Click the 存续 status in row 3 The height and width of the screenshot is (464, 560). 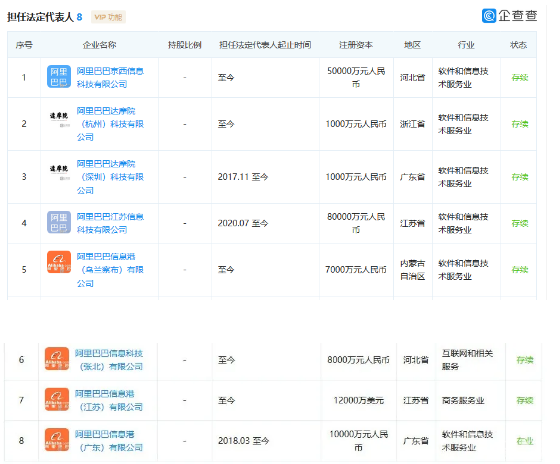click(520, 177)
